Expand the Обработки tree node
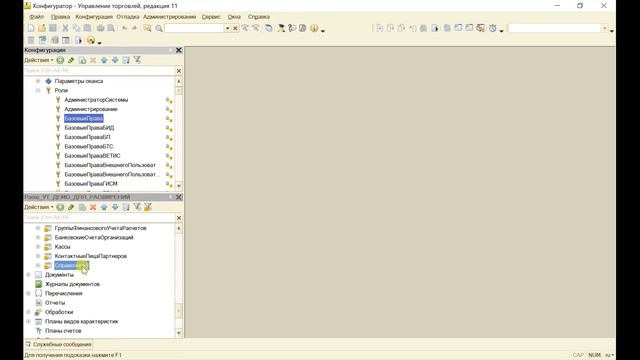The height and width of the screenshot is (360, 640). [28, 312]
